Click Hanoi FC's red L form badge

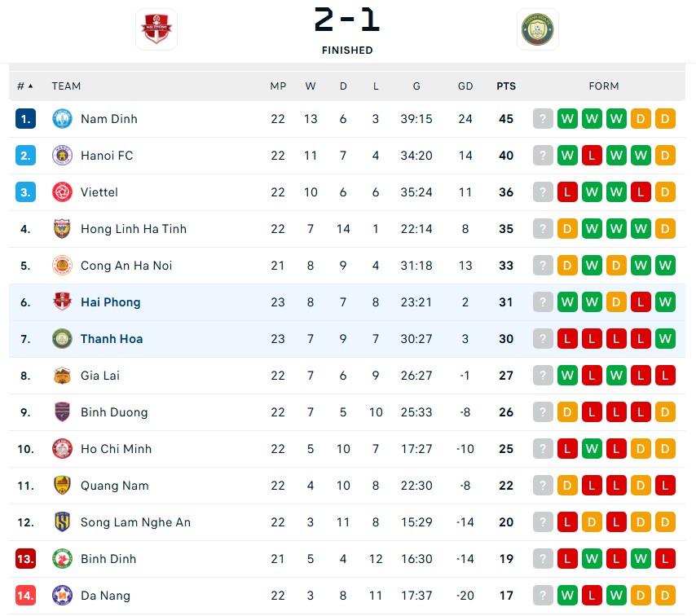[x=592, y=156]
